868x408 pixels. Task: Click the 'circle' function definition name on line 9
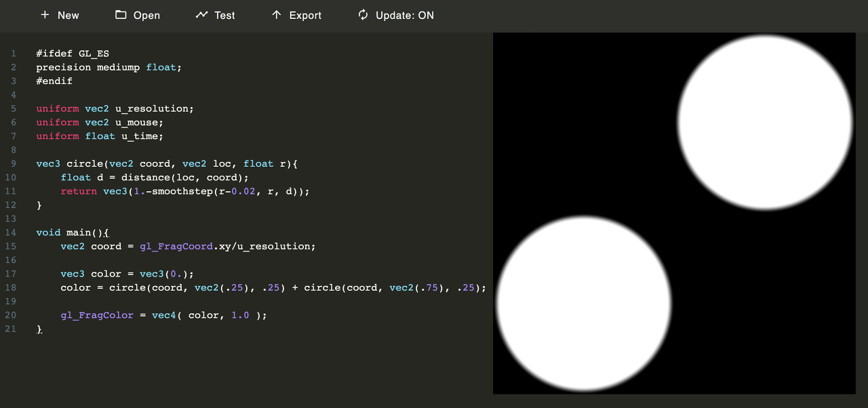[85, 163]
